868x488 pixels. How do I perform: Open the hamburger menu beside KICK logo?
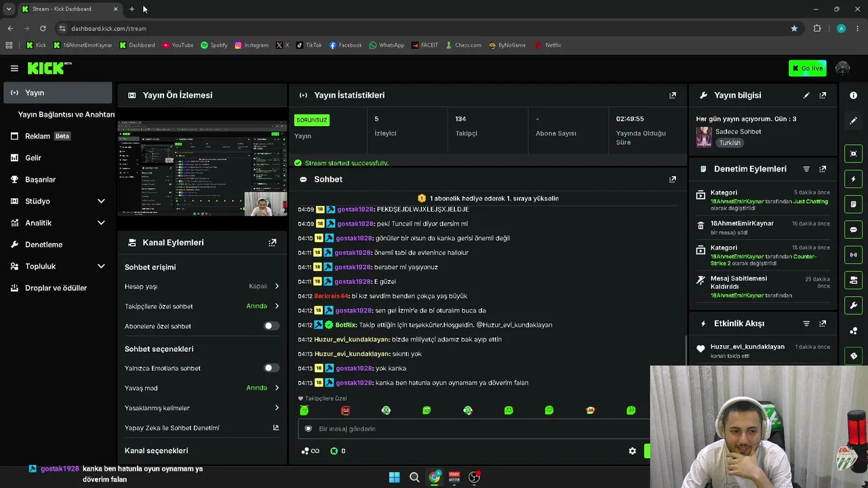coord(14,68)
